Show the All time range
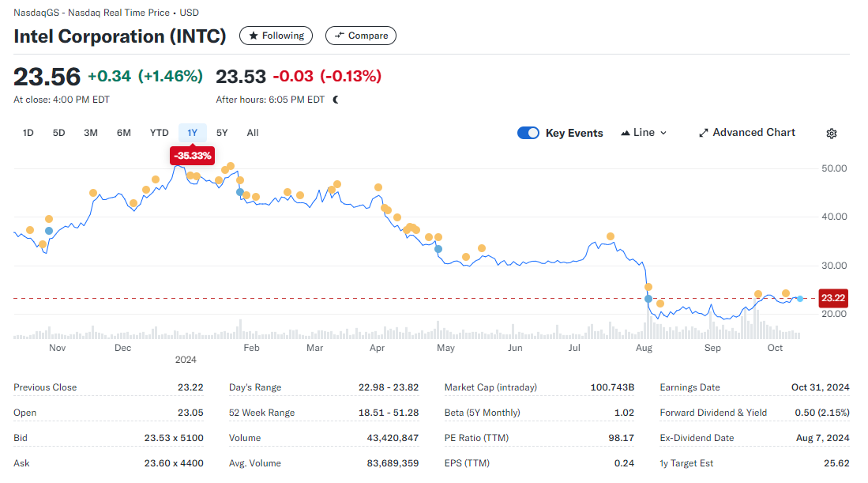This screenshot has height=483, width=868. [253, 133]
